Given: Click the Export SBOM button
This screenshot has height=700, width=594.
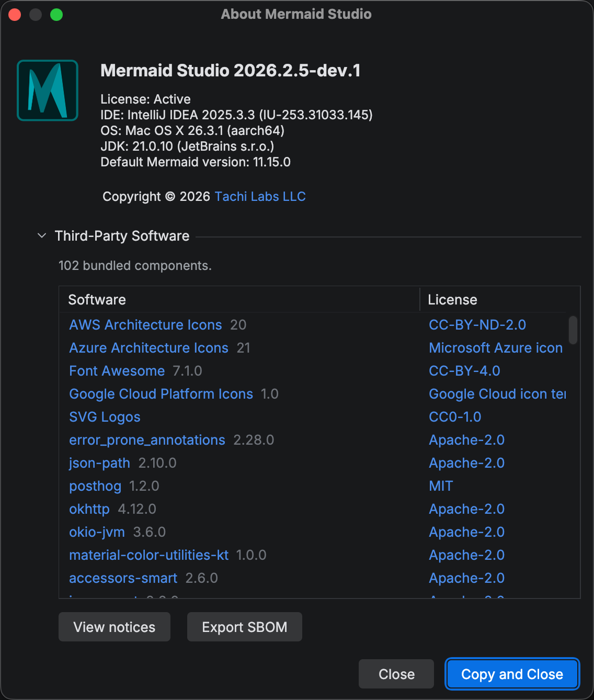Looking at the screenshot, I should 245,627.
